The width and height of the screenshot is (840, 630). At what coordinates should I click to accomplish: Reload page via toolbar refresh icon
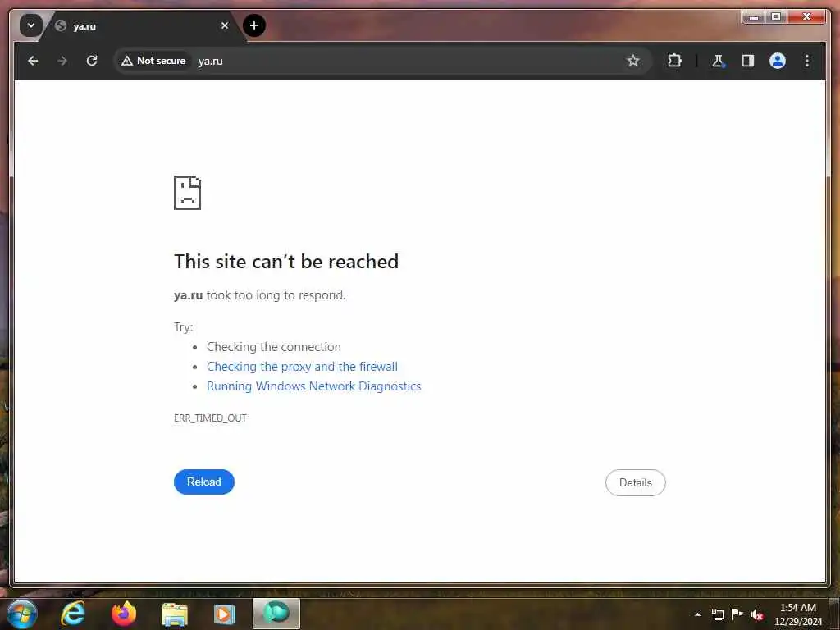click(x=92, y=61)
